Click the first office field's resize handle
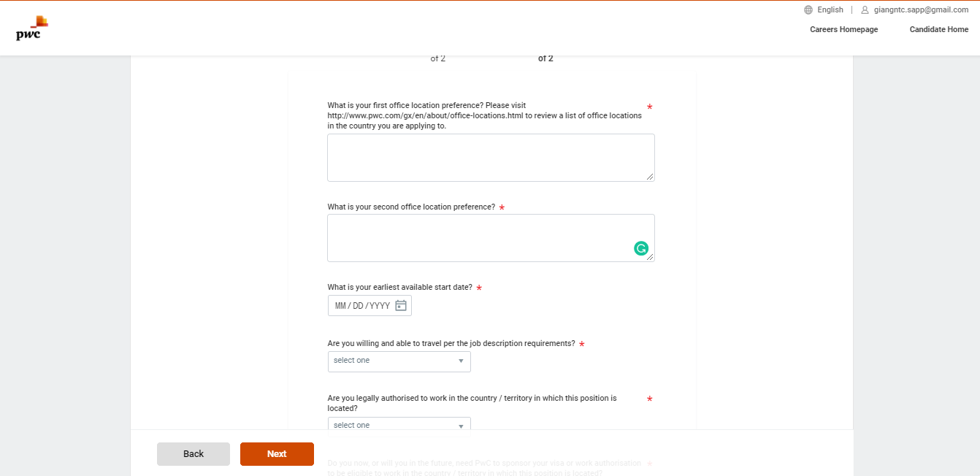Screen dimensions: 980x476 pyautogui.click(x=650, y=177)
